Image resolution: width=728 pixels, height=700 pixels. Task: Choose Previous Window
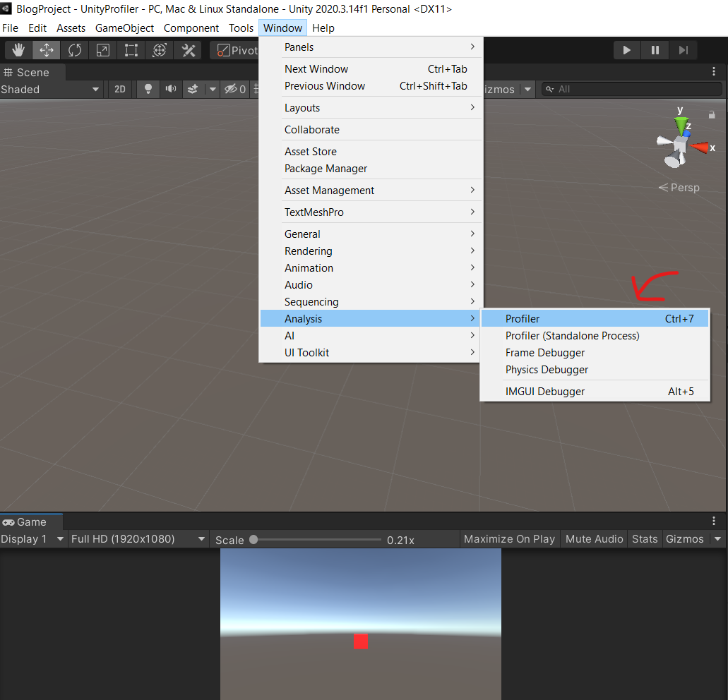(371, 86)
